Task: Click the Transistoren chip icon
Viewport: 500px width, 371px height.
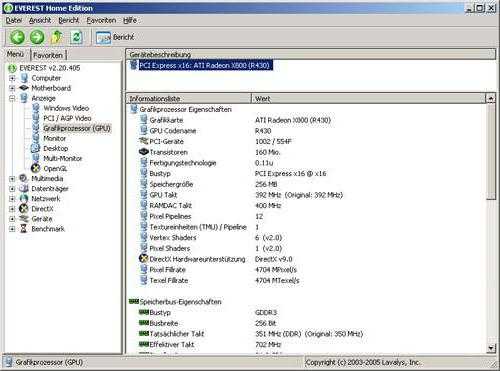Action: (x=144, y=152)
